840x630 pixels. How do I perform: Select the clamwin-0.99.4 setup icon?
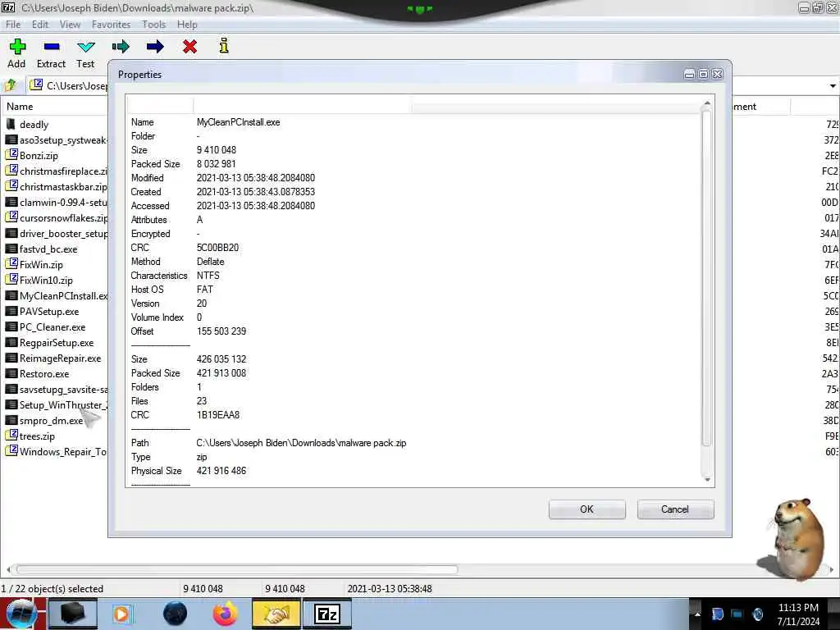click(x=11, y=202)
